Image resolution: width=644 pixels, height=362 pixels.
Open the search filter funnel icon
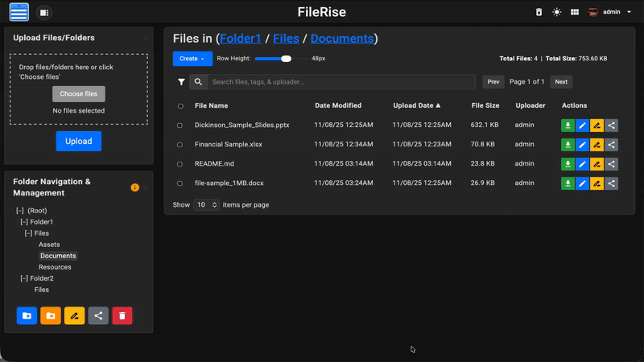[181, 82]
